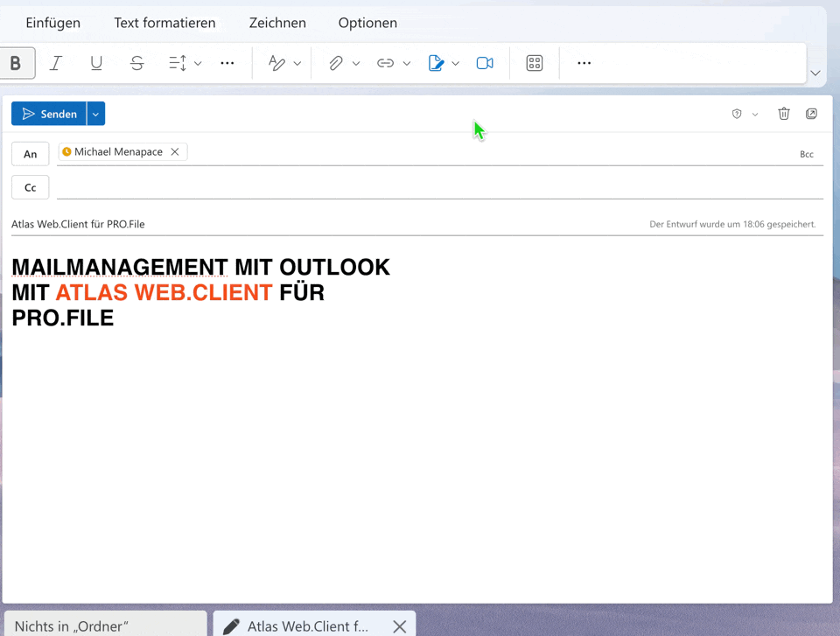Open the Einfügen tab

53,23
